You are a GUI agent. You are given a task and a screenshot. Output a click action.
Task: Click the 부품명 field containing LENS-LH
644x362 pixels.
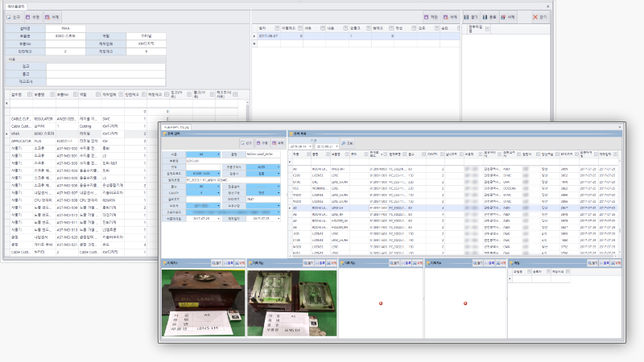click(x=233, y=161)
